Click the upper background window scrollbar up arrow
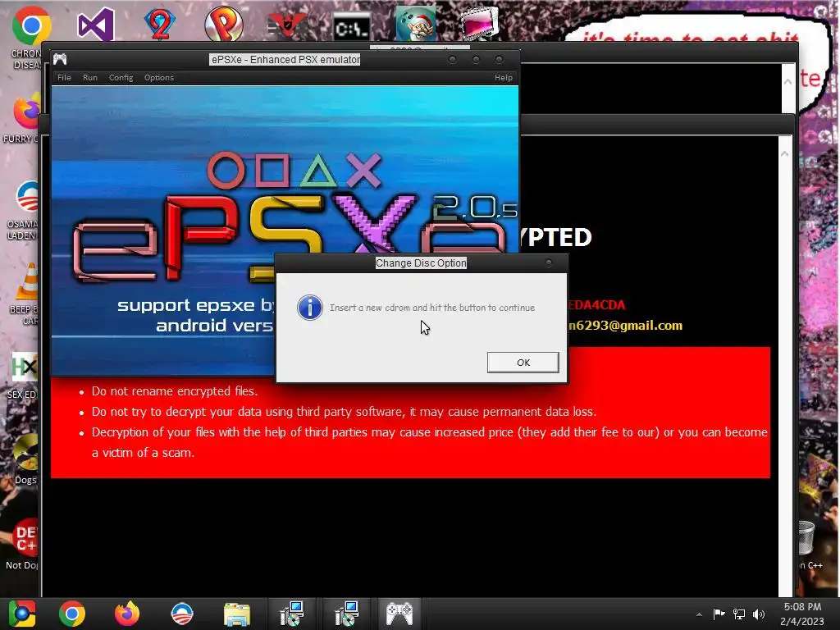This screenshot has height=630, width=840. [x=787, y=81]
